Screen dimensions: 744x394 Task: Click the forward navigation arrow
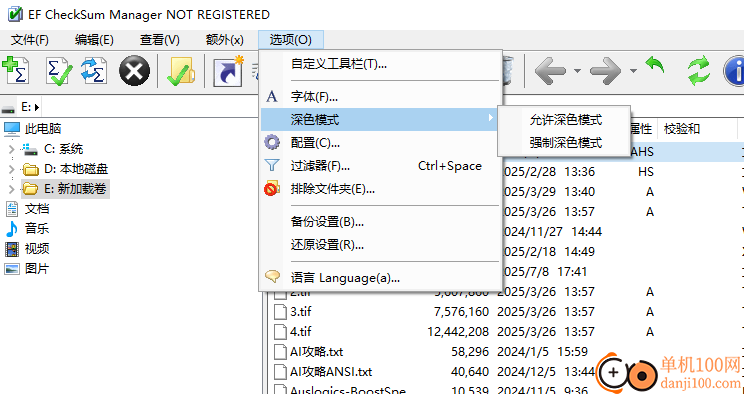pos(605,71)
